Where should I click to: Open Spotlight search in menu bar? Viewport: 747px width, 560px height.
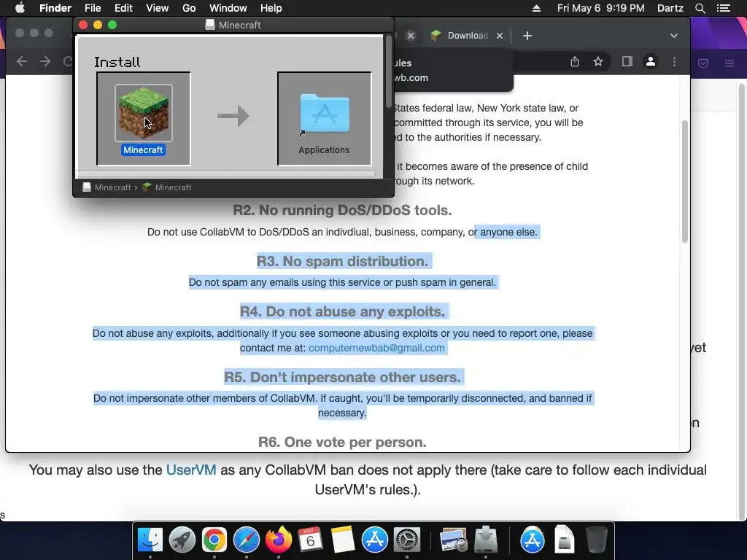(700, 8)
